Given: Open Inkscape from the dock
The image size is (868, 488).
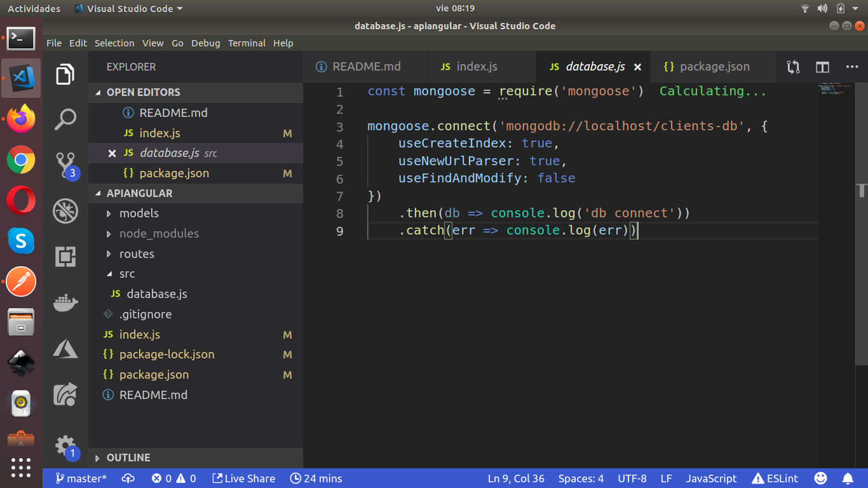Looking at the screenshot, I should (21, 363).
